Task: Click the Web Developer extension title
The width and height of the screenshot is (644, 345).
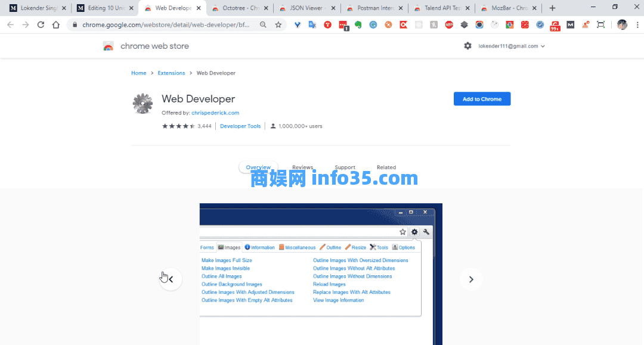Action: (199, 99)
